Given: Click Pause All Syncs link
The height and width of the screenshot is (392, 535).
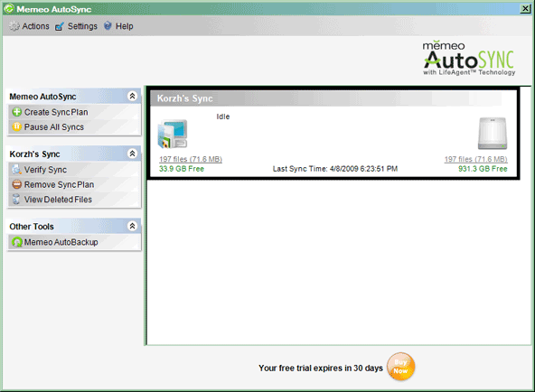Looking at the screenshot, I should pos(54,127).
